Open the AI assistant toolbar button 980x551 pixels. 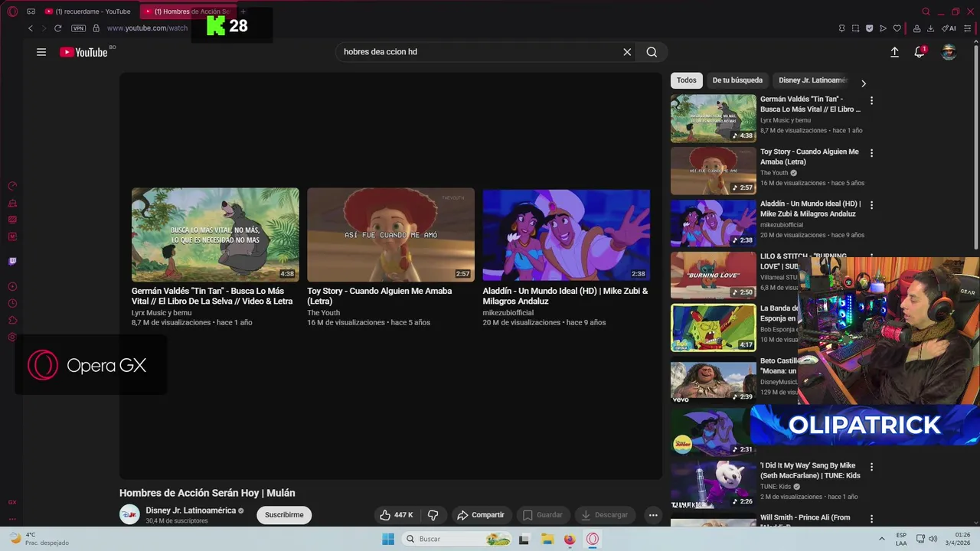click(949, 28)
